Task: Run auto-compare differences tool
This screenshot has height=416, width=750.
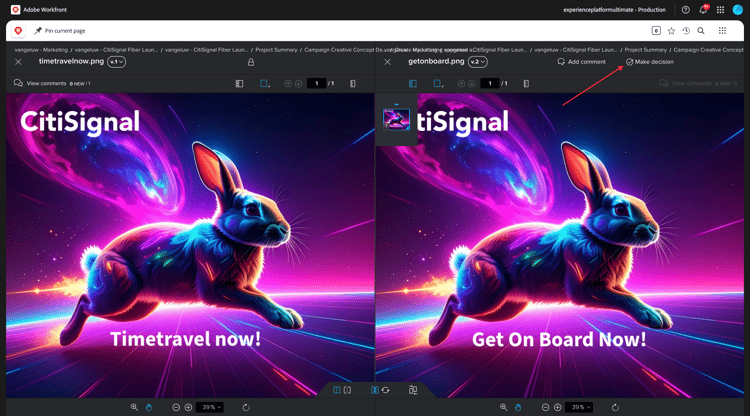Action: [x=413, y=390]
